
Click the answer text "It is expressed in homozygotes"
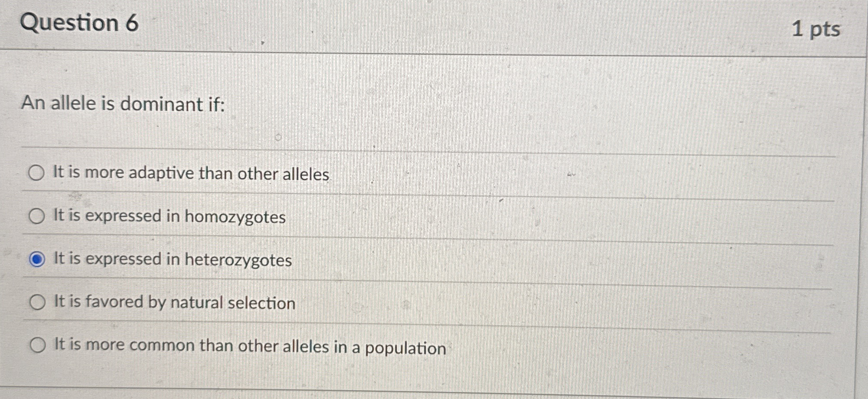[169, 216]
